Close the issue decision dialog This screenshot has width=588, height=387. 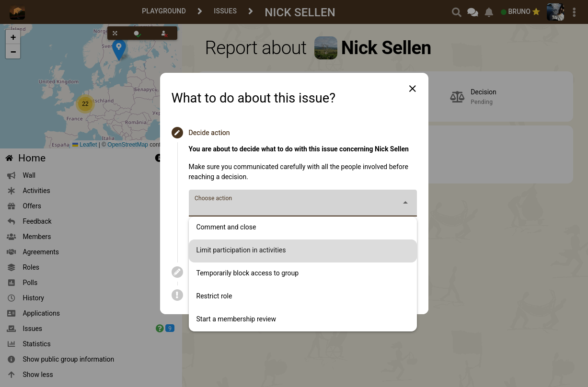pyautogui.click(x=412, y=89)
